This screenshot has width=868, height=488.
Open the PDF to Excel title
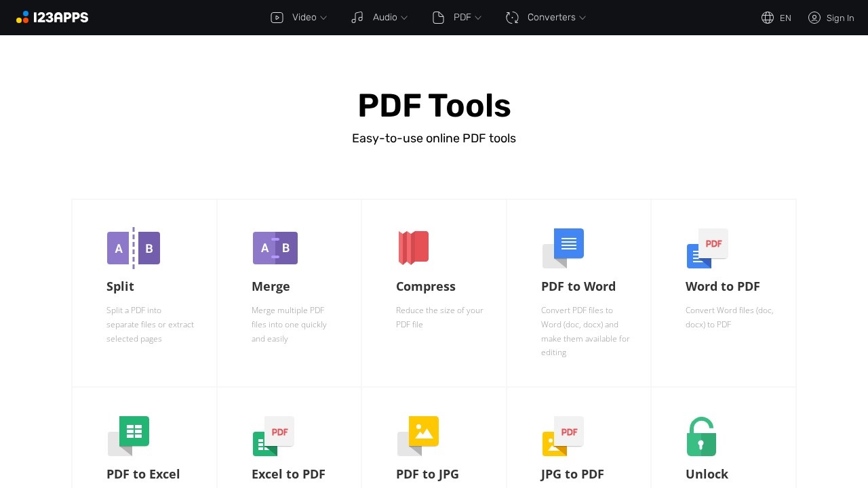[x=143, y=474]
